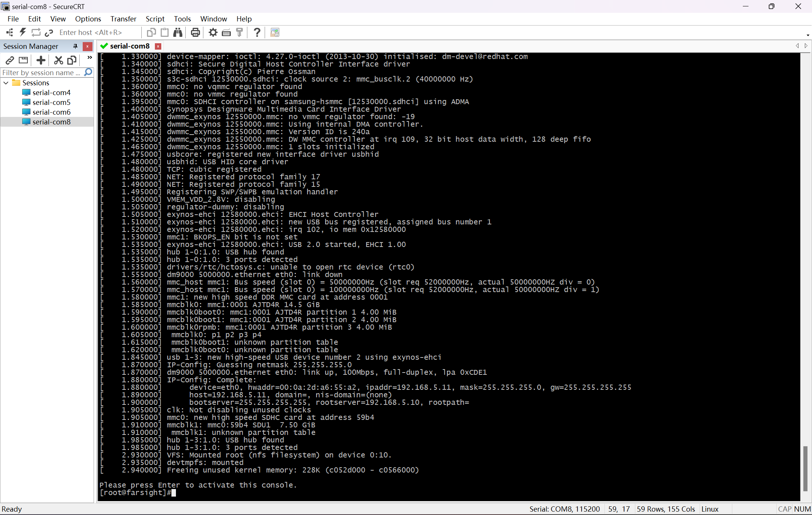Viewport: 812px width, 515px height.
Task: Toggle close button on session manager tab
Action: [x=88, y=46]
